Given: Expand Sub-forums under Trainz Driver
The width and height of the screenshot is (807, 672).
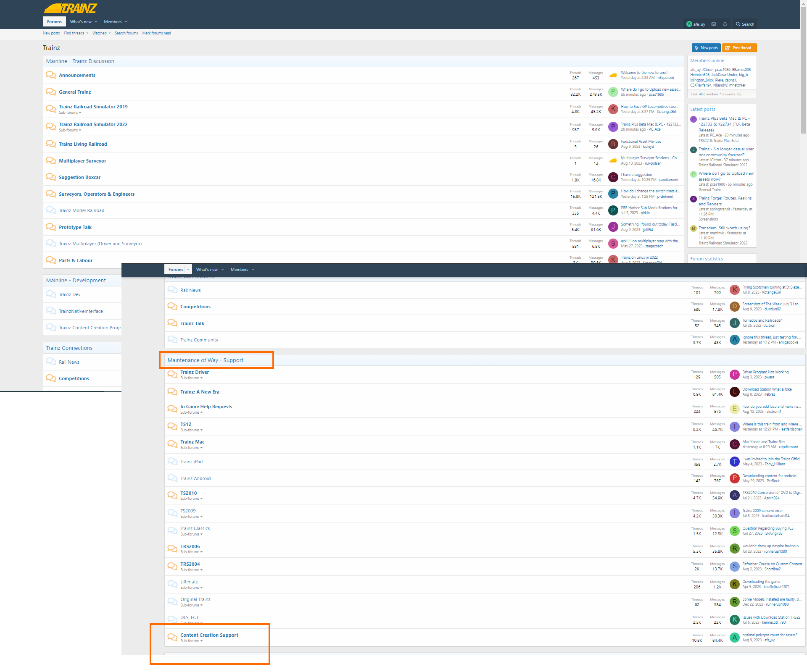Looking at the screenshot, I should pyautogui.click(x=191, y=378).
